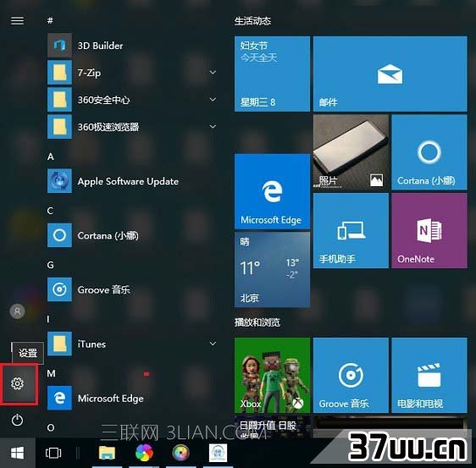
Task: Expand the 360极速浏览器 folder chevron
Action: tap(213, 126)
